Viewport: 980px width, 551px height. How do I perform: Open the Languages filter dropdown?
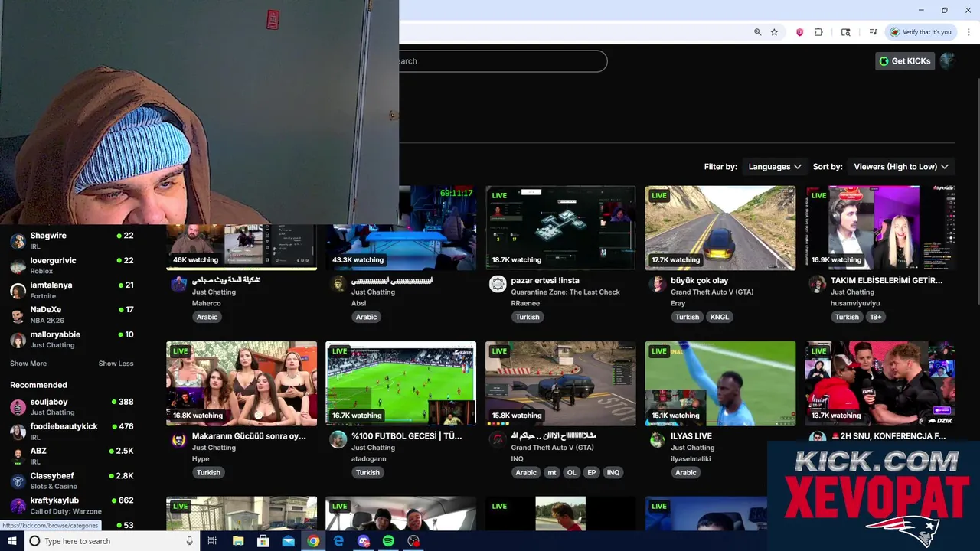(x=775, y=167)
